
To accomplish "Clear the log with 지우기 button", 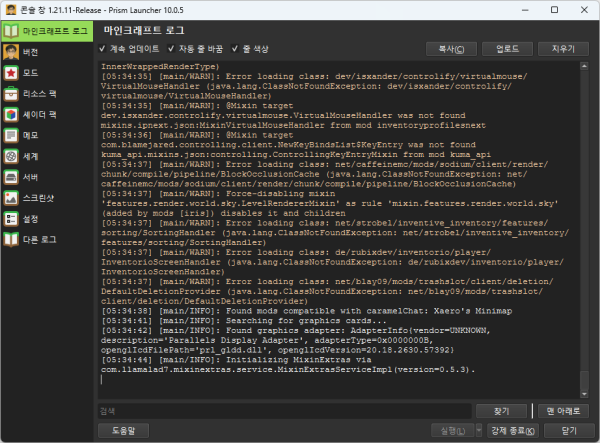I will [563, 49].
